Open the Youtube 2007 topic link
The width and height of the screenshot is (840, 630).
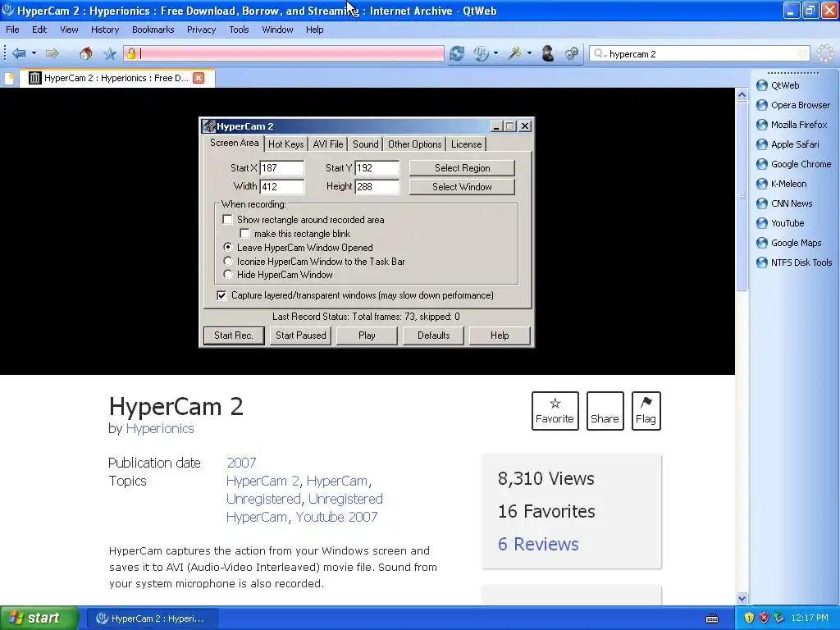click(x=336, y=517)
